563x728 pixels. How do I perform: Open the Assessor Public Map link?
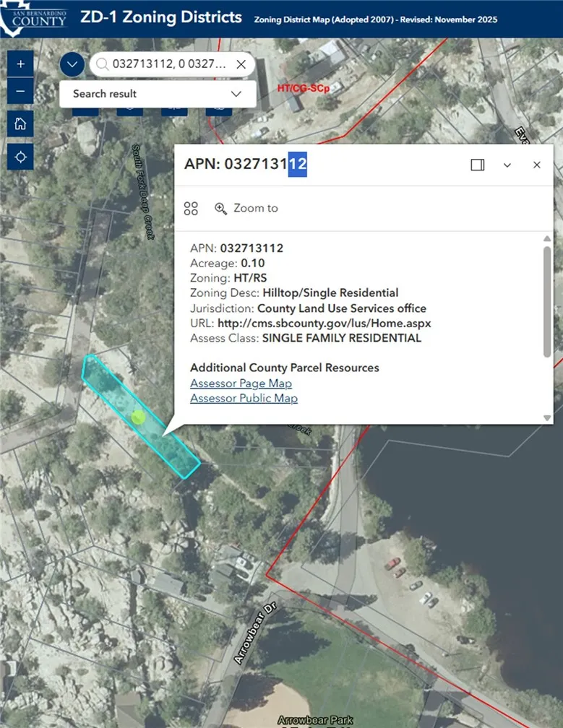(244, 398)
